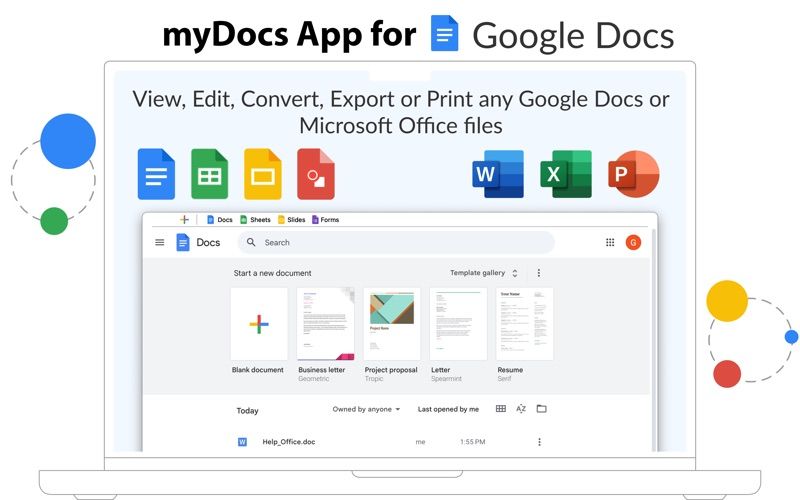
Task: Click the Microsoft Word icon
Action: (x=498, y=174)
